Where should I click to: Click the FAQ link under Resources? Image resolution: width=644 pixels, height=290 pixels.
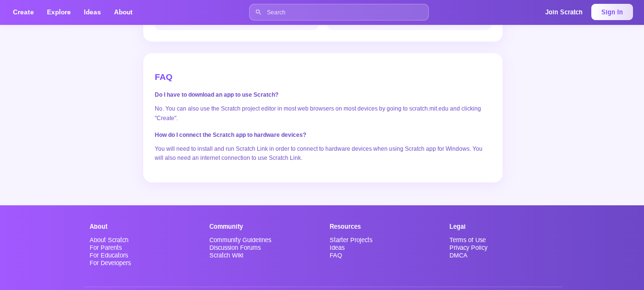point(336,256)
